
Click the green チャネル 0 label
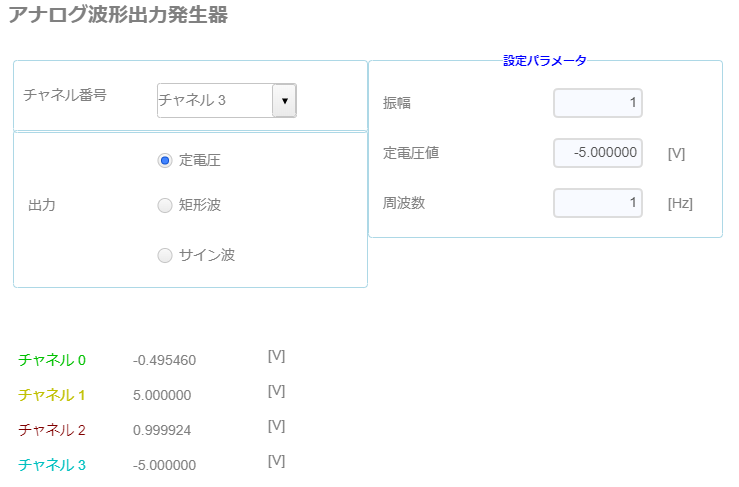(x=52, y=360)
